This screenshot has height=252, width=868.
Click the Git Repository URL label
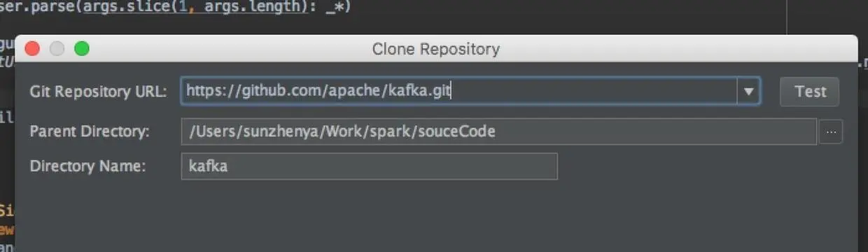pyautogui.click(x=98, y=92)
